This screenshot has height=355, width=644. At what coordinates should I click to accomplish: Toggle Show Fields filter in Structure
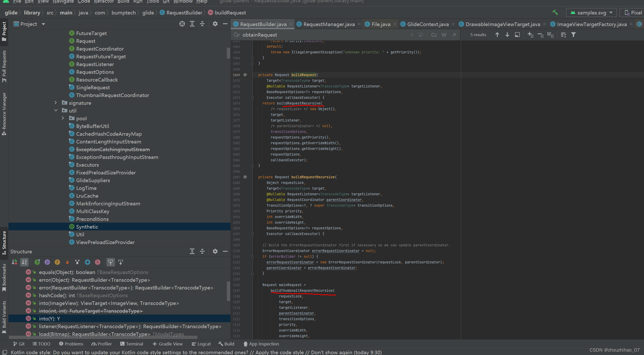(x=57, y=262)
